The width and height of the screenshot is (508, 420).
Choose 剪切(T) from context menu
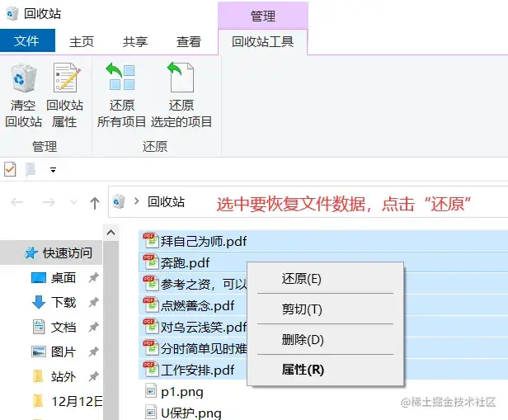[325, 309]
